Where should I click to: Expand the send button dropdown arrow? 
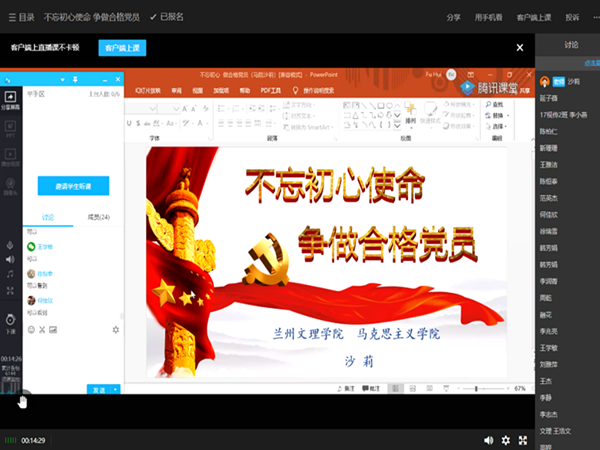(x=116, y=389)
